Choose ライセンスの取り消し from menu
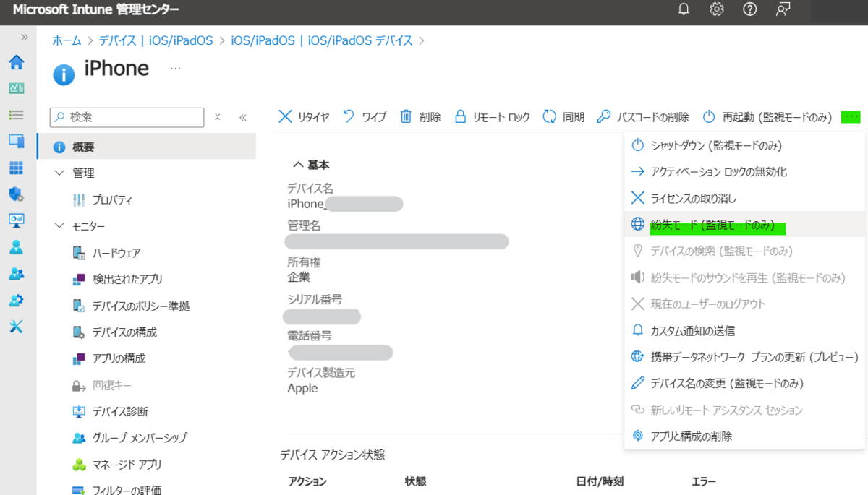868x495 pixels. [x=745, y=198]
